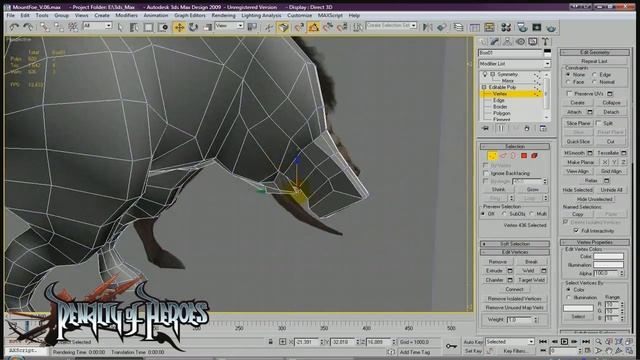Screen dimensions: 640x360
Task: Click the Pan View hand icon
Action: pyautogui.click(x=609, y=351)
